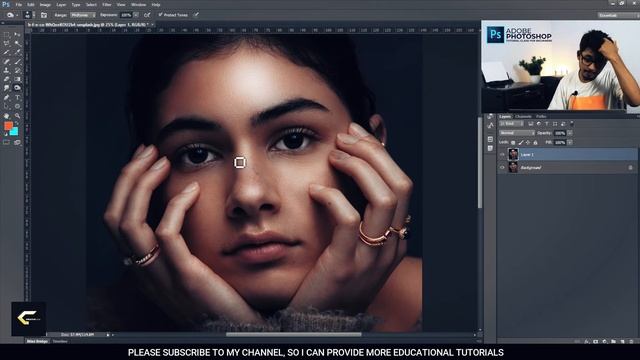The height and width of the screenshot is (360, 640).
Task: Open the Mini Bridge tab
Action: 37,341
